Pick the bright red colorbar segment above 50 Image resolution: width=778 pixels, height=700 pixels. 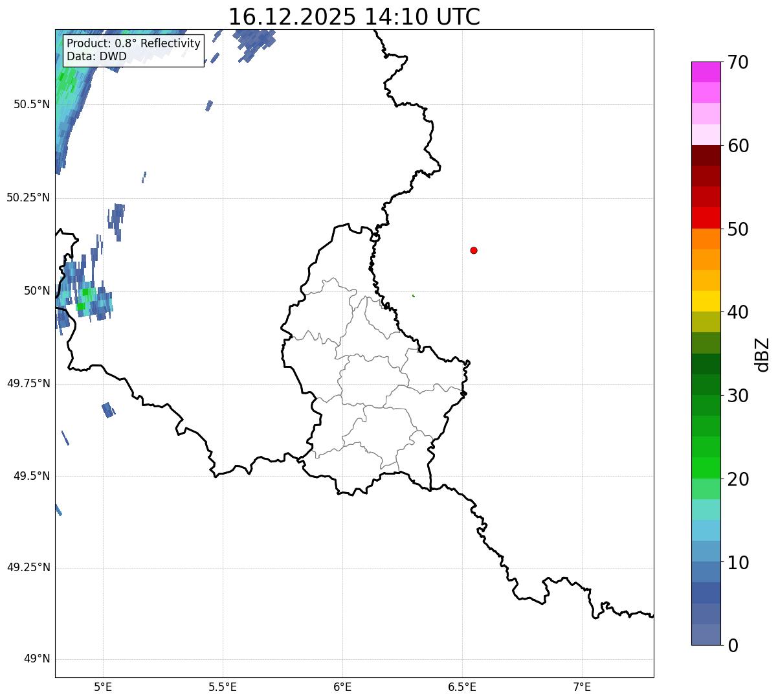pos(706,218)
